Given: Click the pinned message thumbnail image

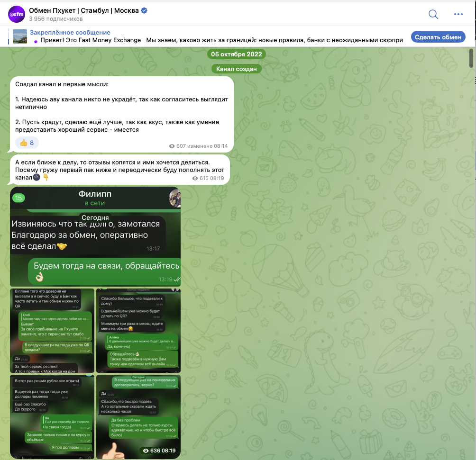Looking at the screenshot, I should [20, 36].
